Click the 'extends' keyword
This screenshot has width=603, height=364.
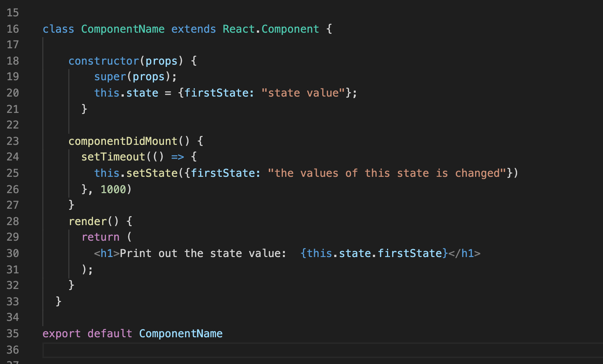click(193, 29)
